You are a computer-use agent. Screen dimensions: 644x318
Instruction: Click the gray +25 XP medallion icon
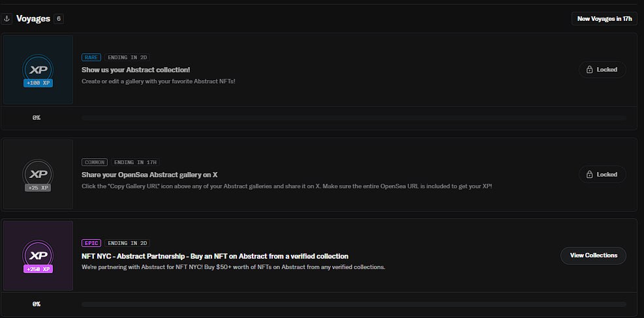[38, 175]
